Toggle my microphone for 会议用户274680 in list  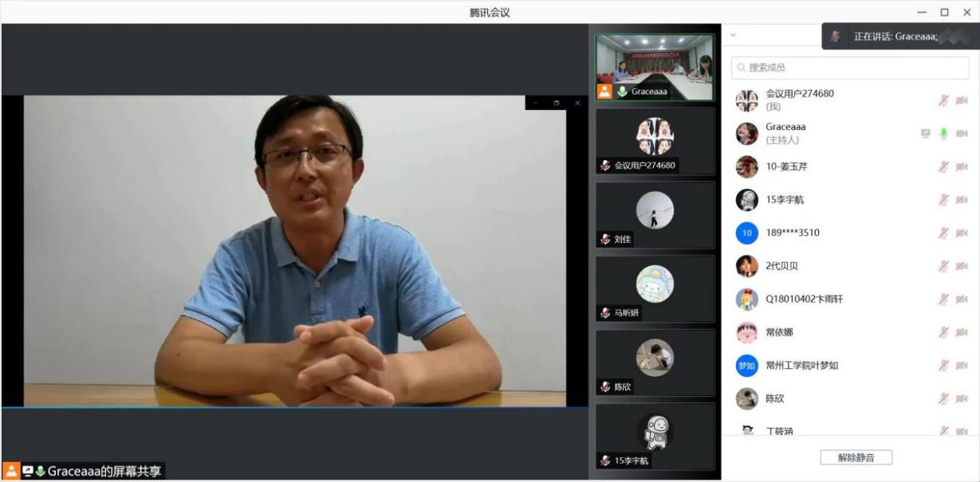[x=943, y=100]
